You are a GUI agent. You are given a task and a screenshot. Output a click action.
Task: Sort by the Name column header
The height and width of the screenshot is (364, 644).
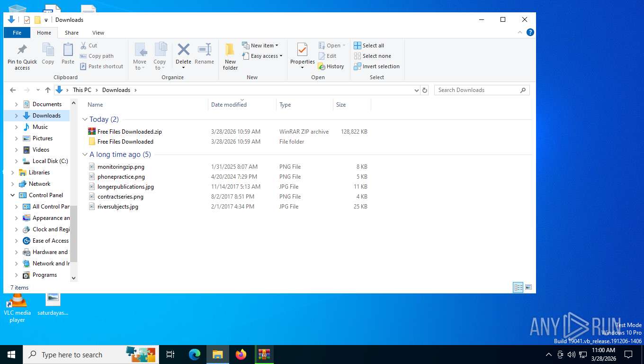point(146,105)
